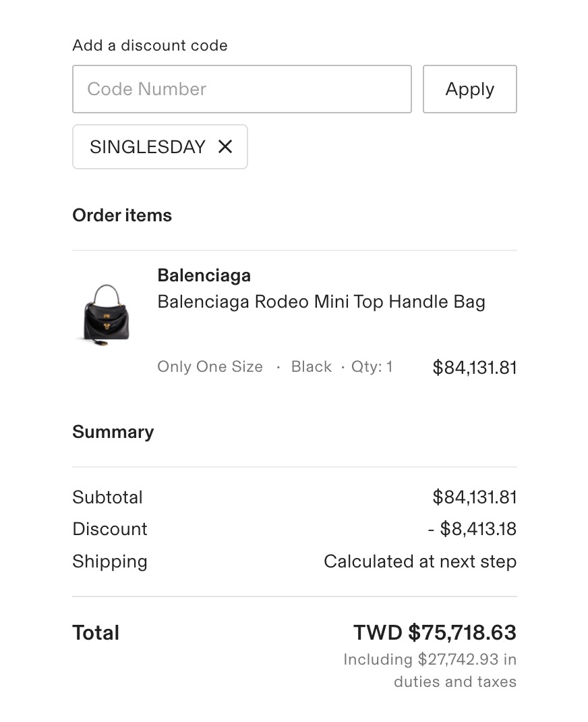Click the Discount amount - $8,413.18
Viewport: 588px width, 722px height.
click(x=472, y=529)
